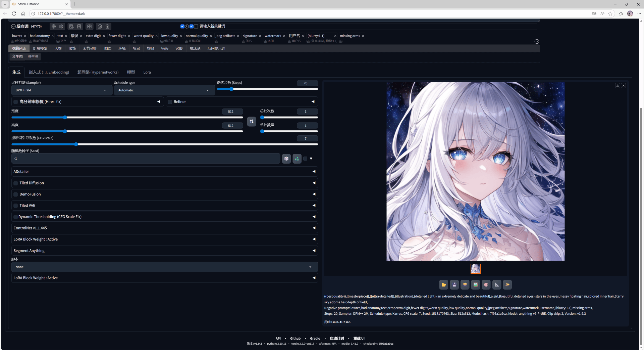Image resolution: width=644 pixels, height=350 pixels.
Task: Click the dice icon to randomize seed
Action: 286,159
